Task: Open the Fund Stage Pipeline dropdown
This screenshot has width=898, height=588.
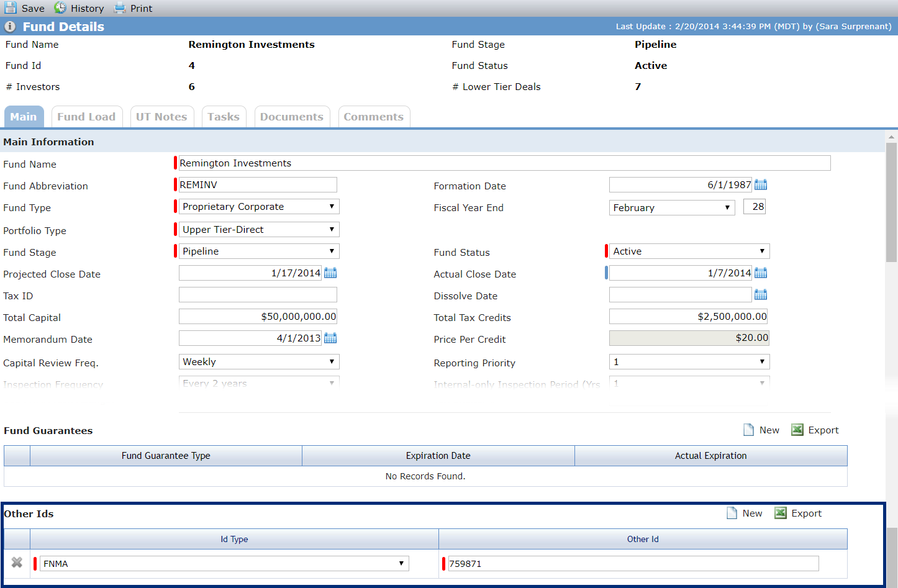Action: [x=259, y=251]
